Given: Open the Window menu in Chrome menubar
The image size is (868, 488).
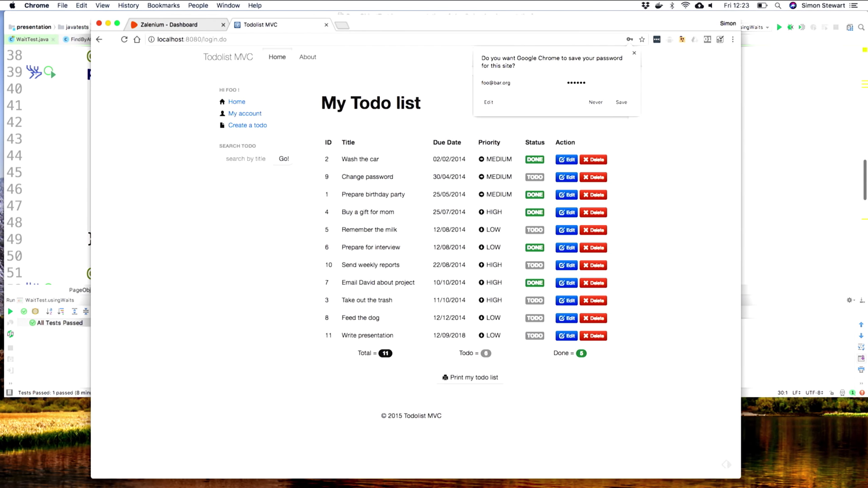Looking at the screenshot, I should tap(228, 5).
